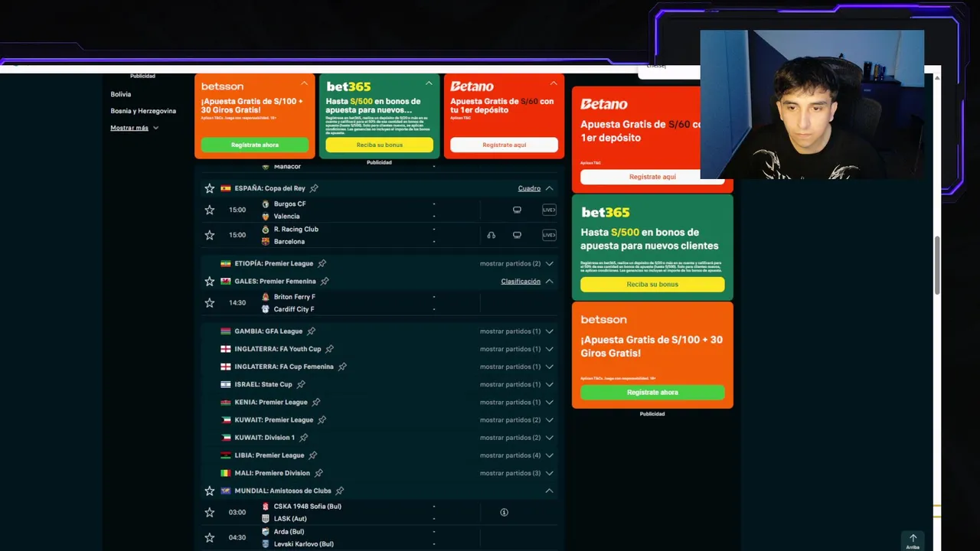Select Bosnia y Herzegovina in the country list

tap(143, 111)
